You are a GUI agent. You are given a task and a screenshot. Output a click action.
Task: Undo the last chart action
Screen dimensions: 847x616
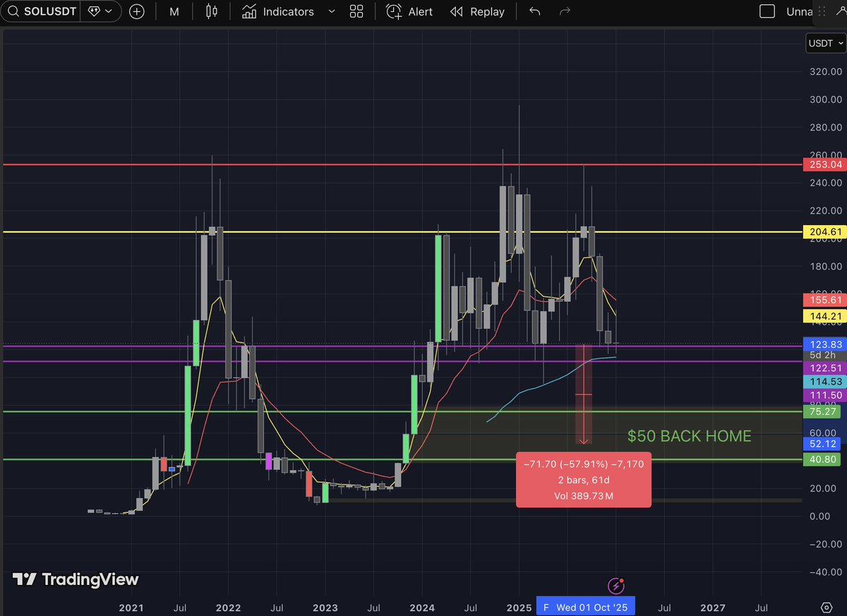pyautogui.click(x=534, y=11)
